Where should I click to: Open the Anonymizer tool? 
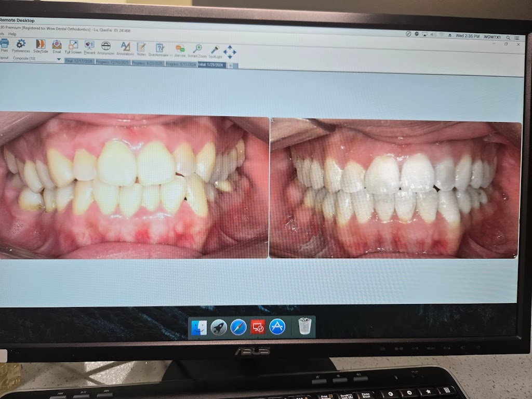pos(106,48)
